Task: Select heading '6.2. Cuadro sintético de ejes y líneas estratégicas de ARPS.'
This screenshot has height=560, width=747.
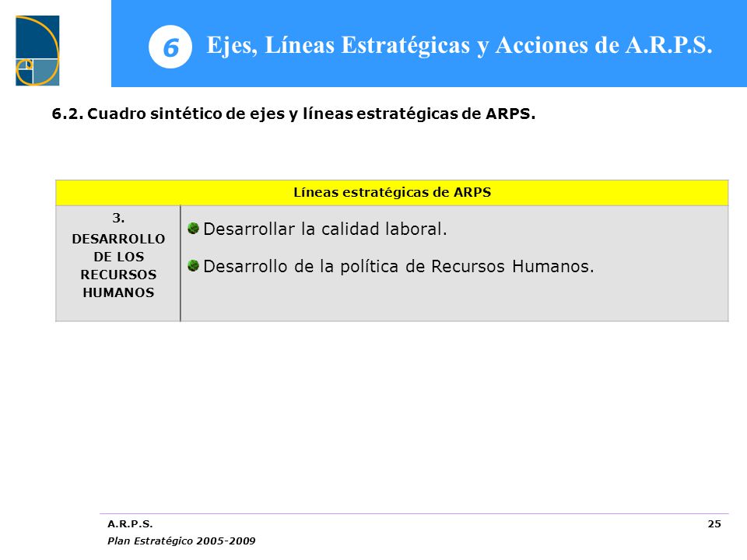Action: (x=293, y=114)
